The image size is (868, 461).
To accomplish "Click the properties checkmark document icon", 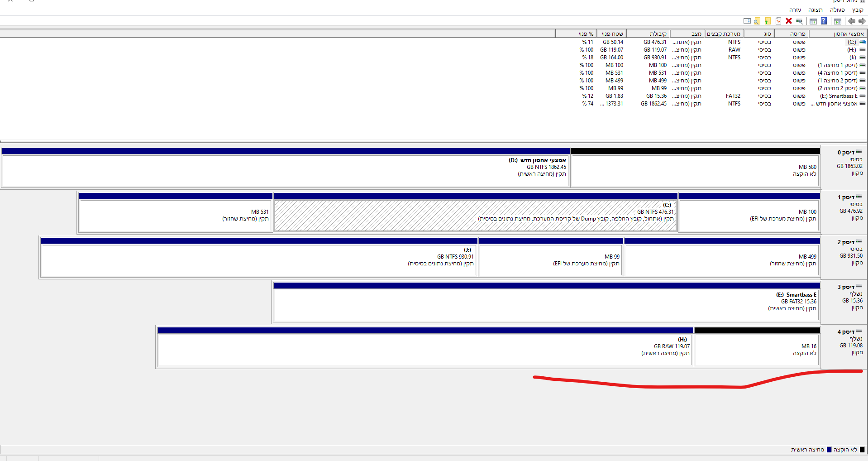I will click(778, 21).
